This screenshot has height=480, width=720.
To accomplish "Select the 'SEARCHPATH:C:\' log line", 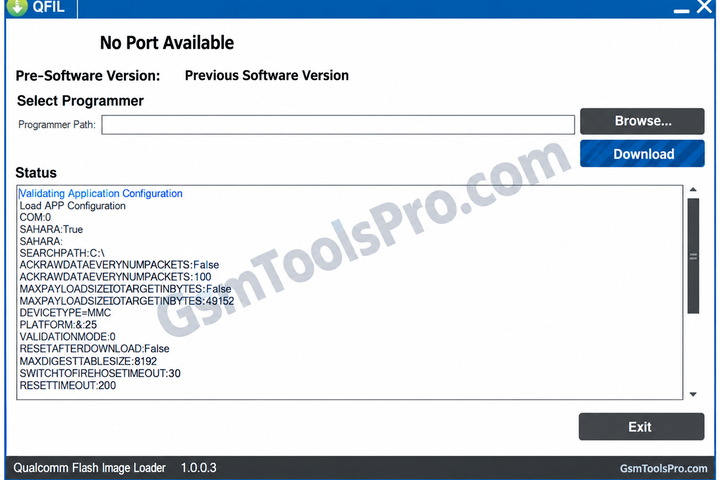I will (62, 253).
